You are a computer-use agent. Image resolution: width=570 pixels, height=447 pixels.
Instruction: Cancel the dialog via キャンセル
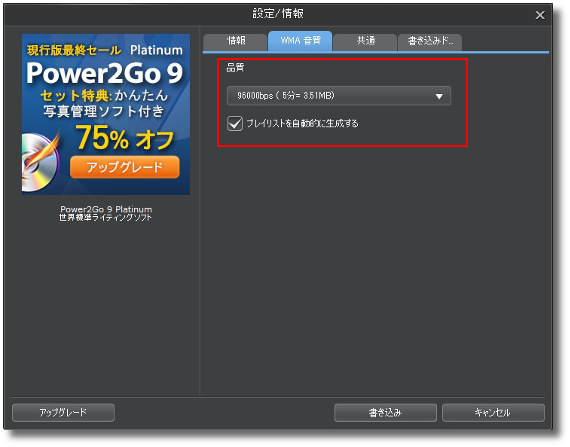493,413
